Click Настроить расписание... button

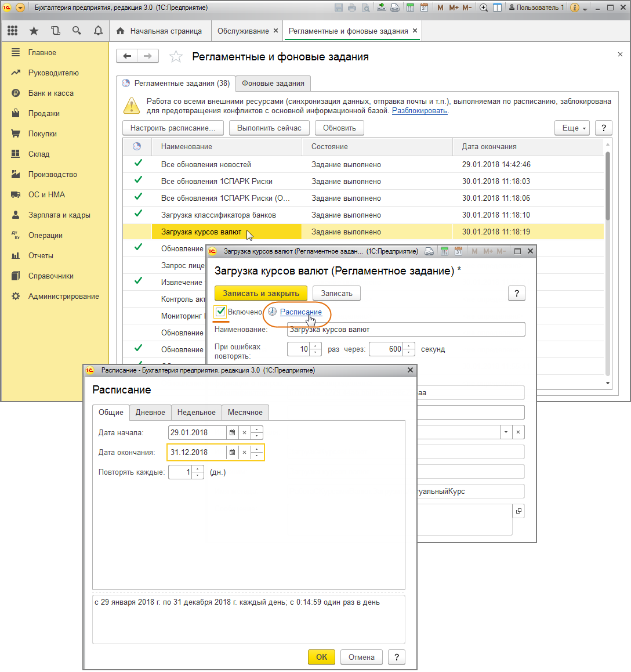[x=173, y=128]
